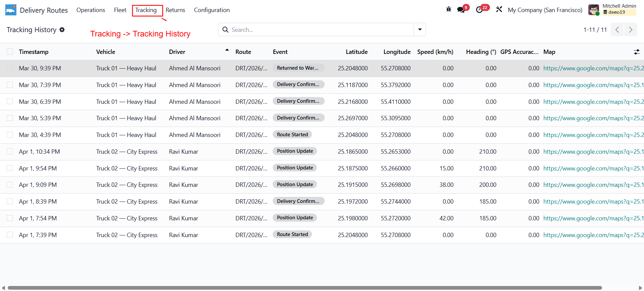Open the activities clock icon
Image resolution: width=644 pixels, height=291 pixels.
pyautogui.click(x=479, y=10)
